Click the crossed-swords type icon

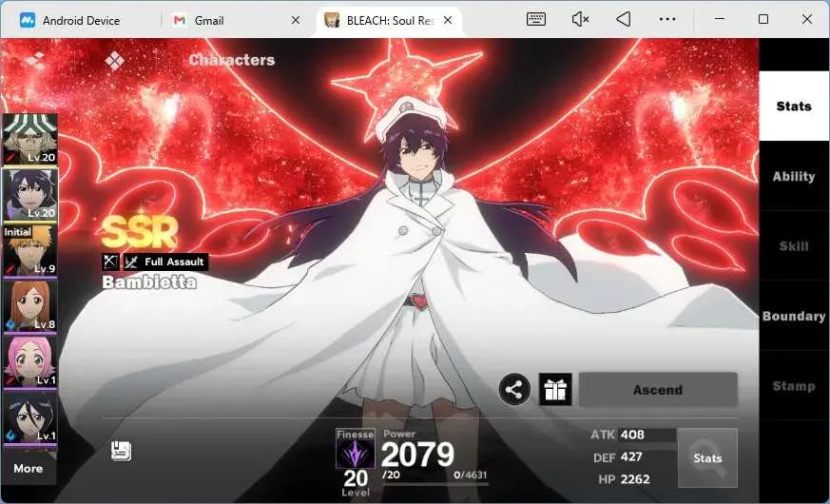[110, 262]
